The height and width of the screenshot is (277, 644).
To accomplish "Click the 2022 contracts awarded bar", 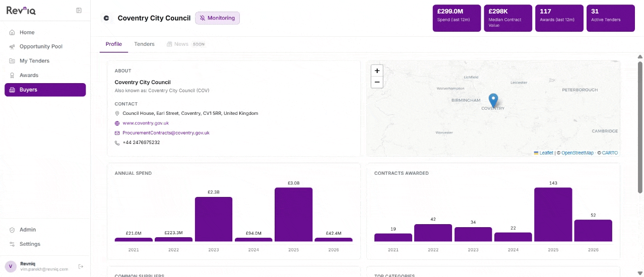I will coord(433,233).
